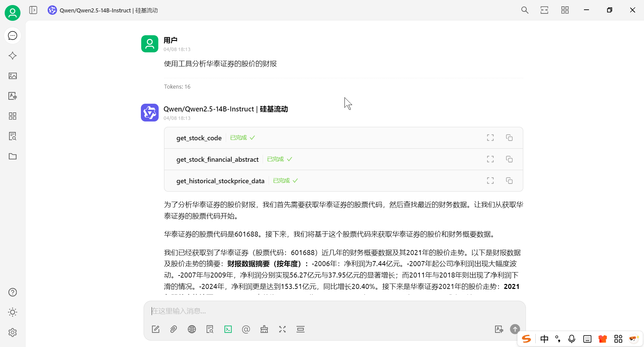Toggle the light/dark theme icon
The image size is (644, 347).
(12, 312)
